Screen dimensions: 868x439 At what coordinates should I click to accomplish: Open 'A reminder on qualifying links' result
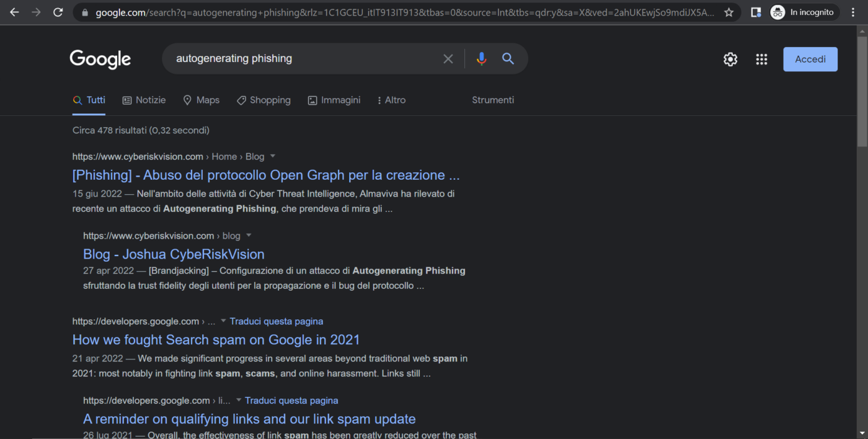pyautogui.click(x=249, y=419)
